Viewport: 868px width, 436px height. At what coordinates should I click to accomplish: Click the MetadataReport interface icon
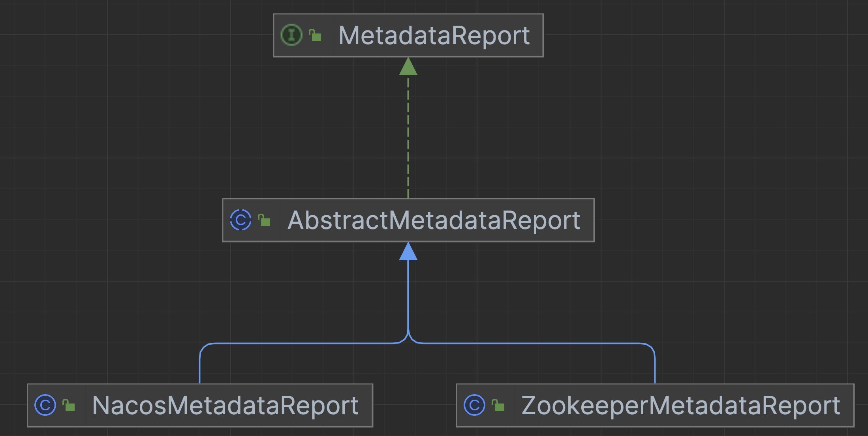(291, 35)
